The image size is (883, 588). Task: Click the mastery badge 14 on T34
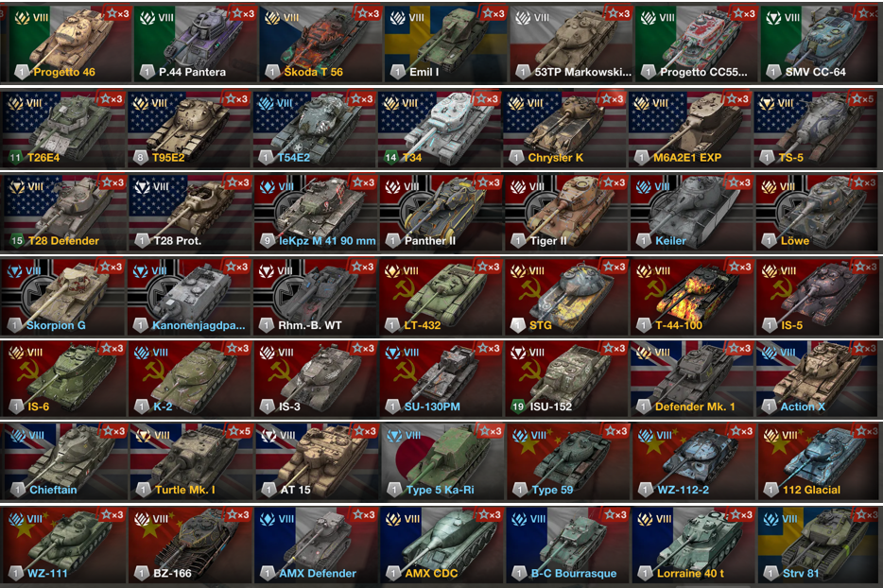pos(390,158)
